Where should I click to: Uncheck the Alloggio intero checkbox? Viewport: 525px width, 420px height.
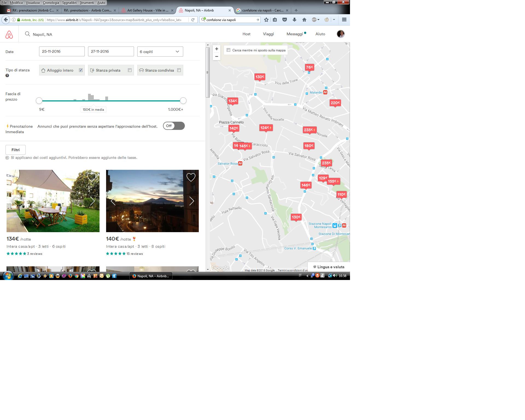(x=81, y=70)
